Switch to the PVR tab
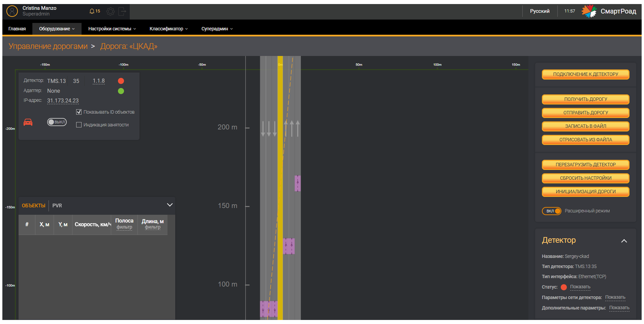Screen dimensions: 644x324 tap(57, 206)
